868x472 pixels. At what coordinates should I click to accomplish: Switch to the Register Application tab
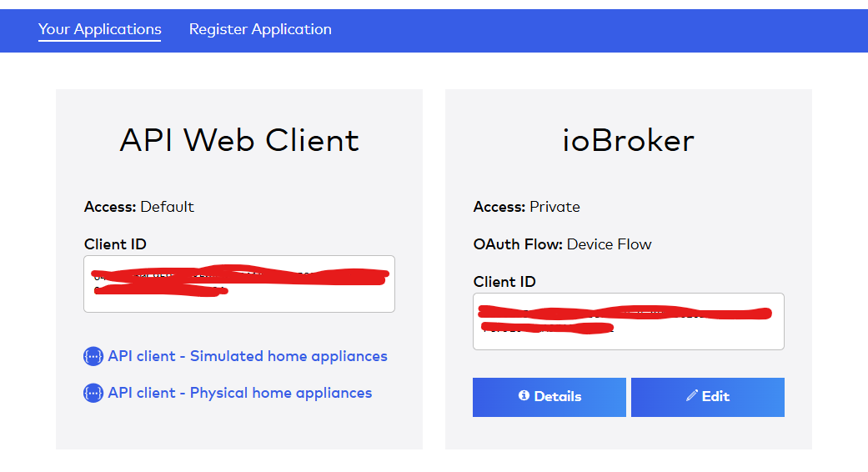260,29
